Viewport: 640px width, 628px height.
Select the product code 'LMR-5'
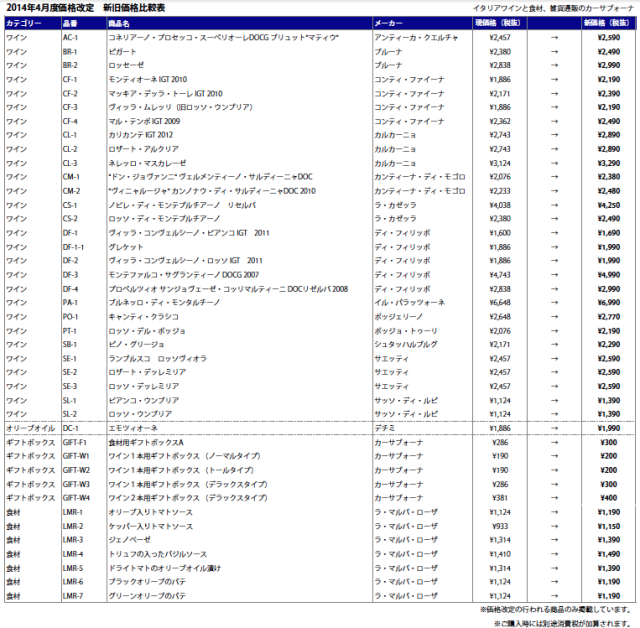(73, 569)
